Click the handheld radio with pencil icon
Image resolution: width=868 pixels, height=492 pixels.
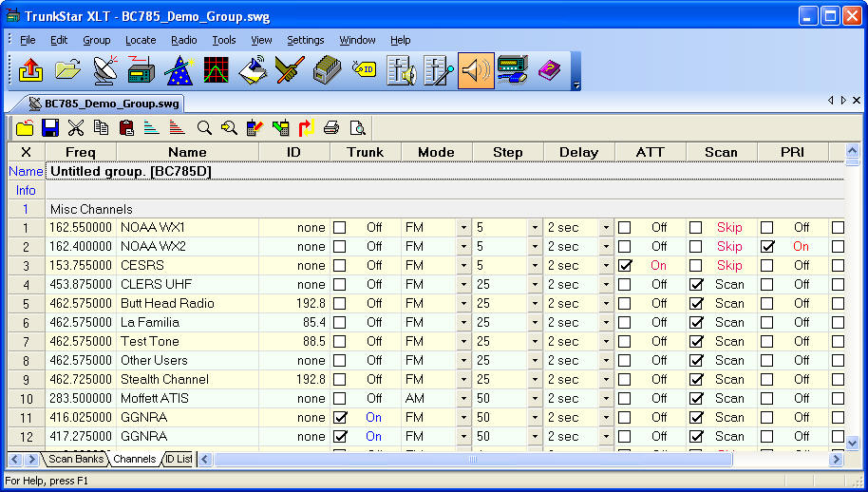tap(255, 128)
